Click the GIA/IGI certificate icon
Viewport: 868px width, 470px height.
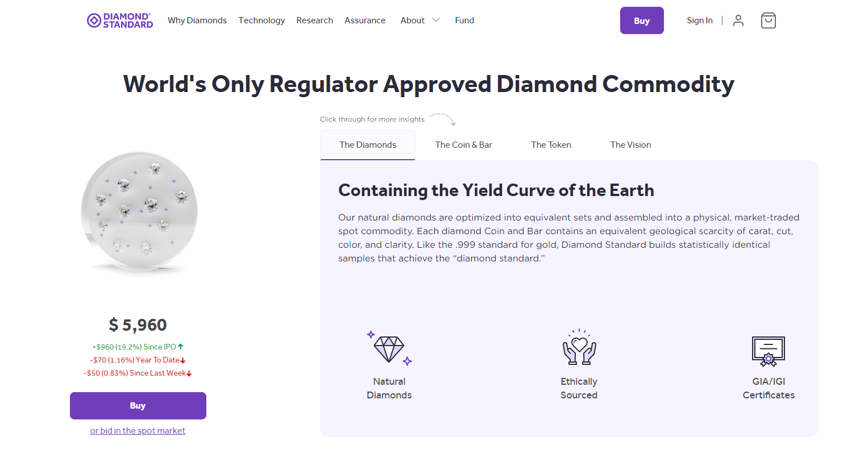coord(769,351)
